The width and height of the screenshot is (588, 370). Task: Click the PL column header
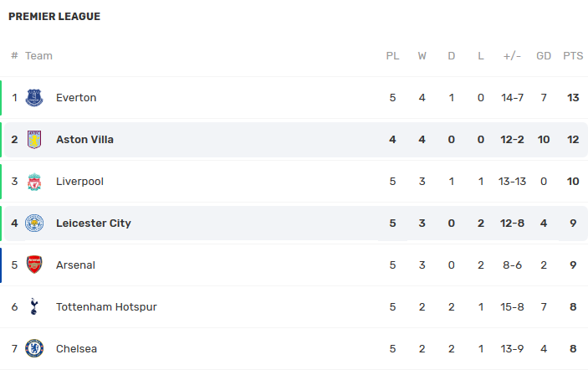[x=392, y=56]
